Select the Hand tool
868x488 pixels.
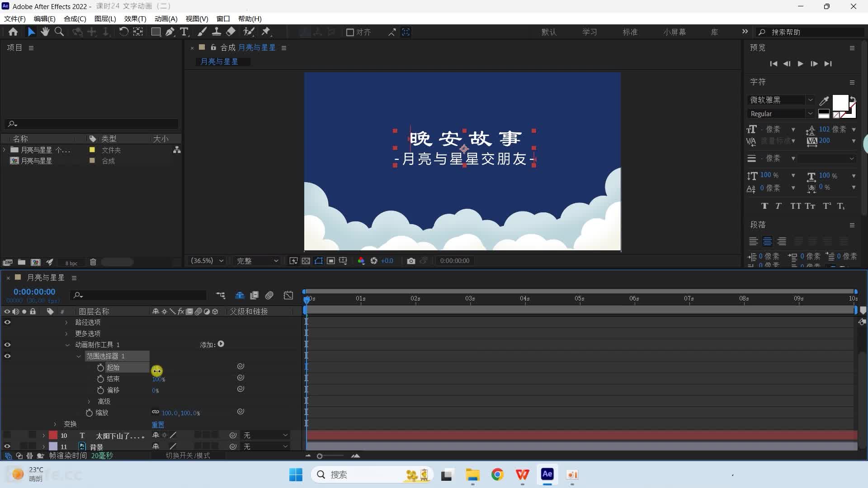click(x=45, y=32)
